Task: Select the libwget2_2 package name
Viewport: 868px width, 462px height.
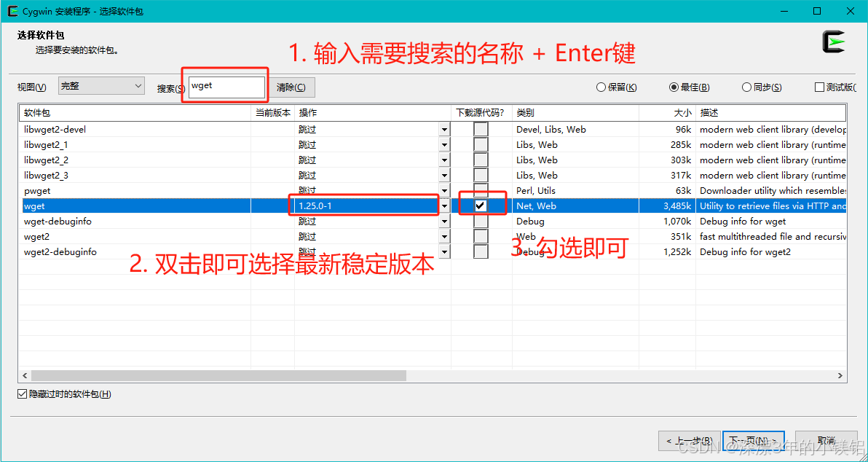Action: [x=46, y=160]
